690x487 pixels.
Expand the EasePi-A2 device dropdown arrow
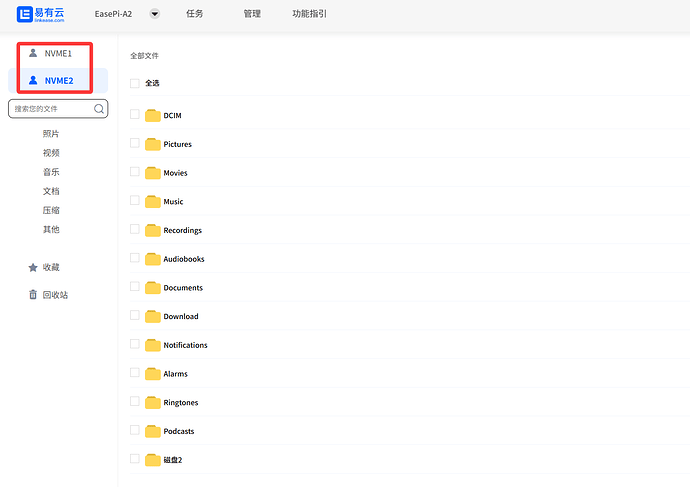point(155,14)
